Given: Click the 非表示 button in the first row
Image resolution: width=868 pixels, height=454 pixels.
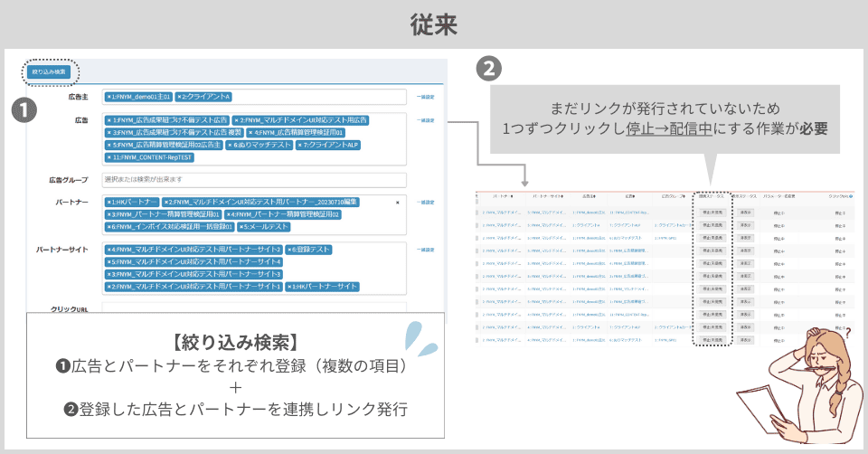Looking at the screenshot, I should (745, 212).
